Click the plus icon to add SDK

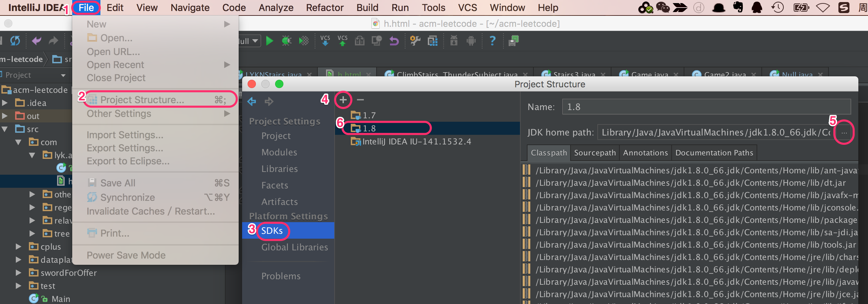[343, 100]
